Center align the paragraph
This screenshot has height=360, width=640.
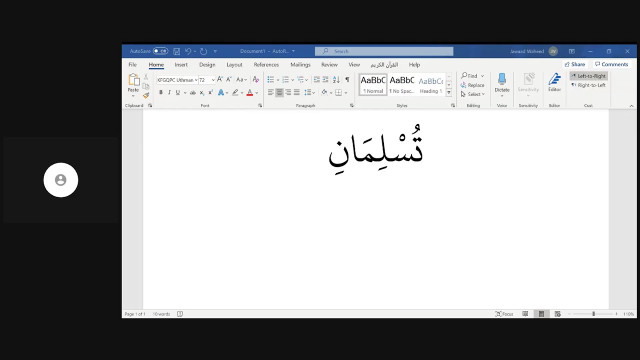280,93
